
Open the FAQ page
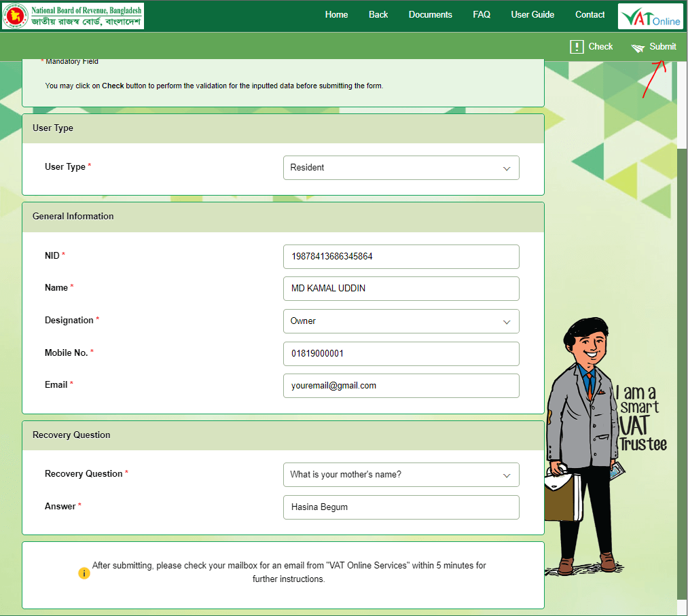pos(482,15)
